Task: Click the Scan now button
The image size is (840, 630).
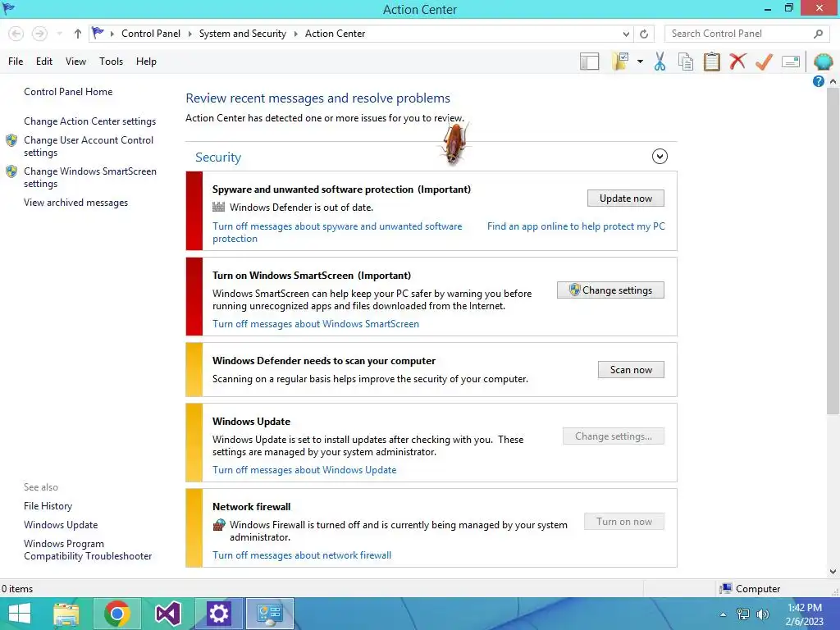Action: pos(631,370)
